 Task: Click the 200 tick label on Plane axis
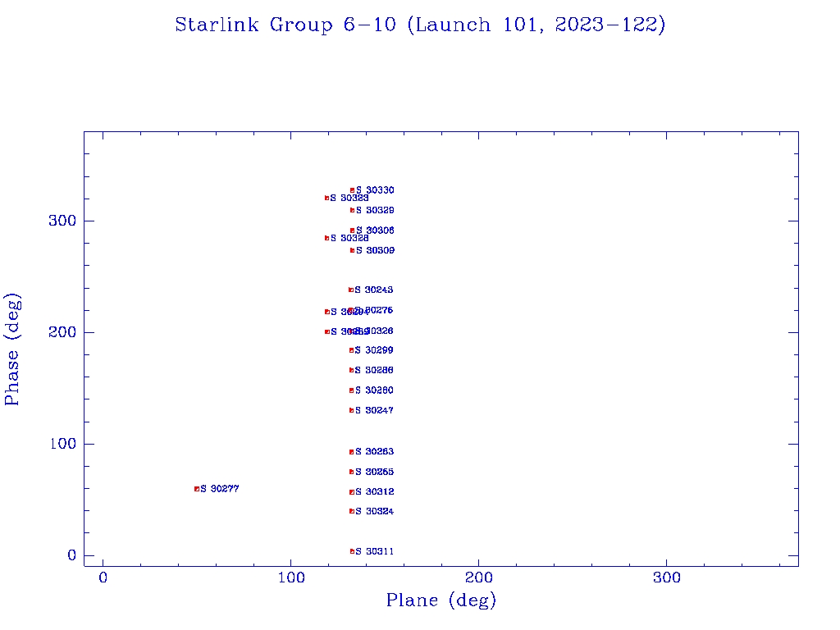478,578
